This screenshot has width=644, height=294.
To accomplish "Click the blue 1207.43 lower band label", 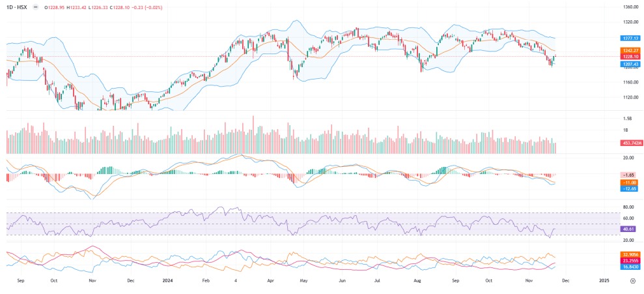I will coord(630,64).
